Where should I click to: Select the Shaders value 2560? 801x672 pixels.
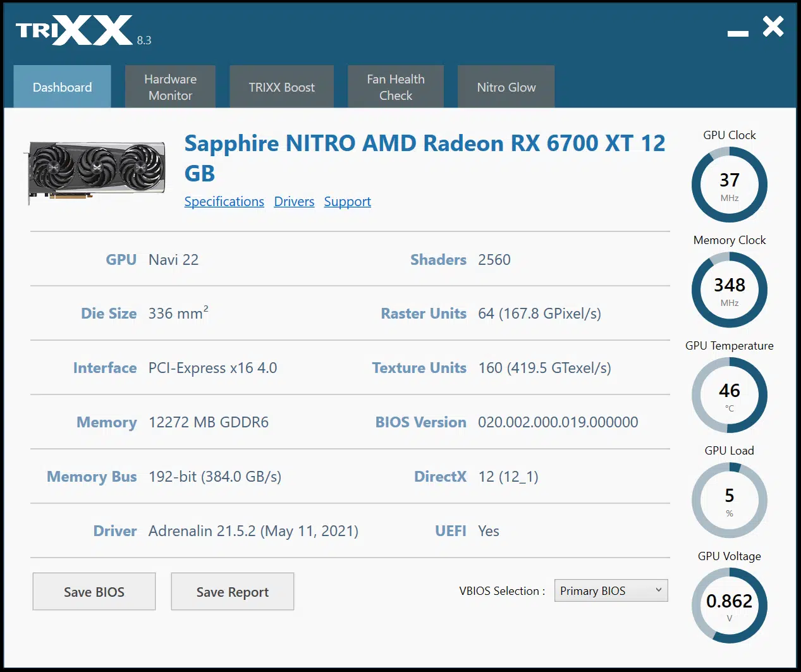click(x=494, y=260)
